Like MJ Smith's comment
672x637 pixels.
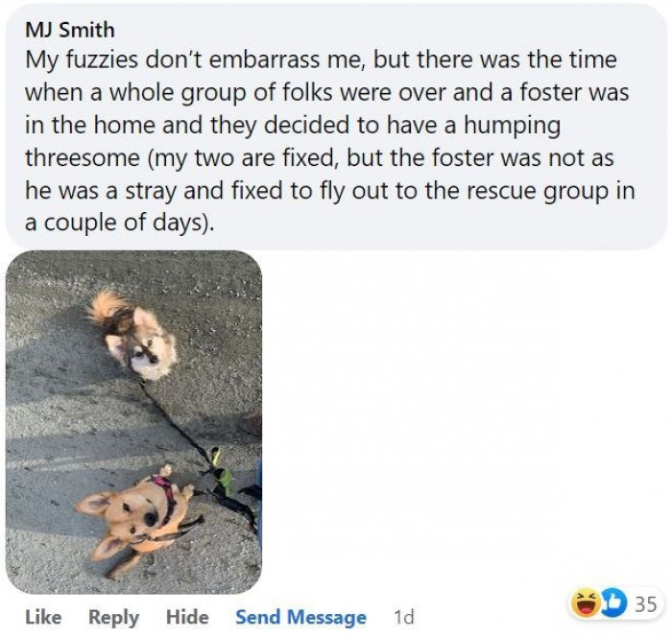coord(43,617)
